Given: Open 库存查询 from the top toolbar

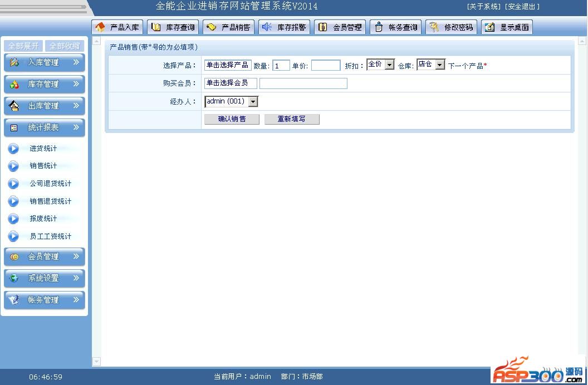Looking at the screenshot, I should tap(173, 27).
